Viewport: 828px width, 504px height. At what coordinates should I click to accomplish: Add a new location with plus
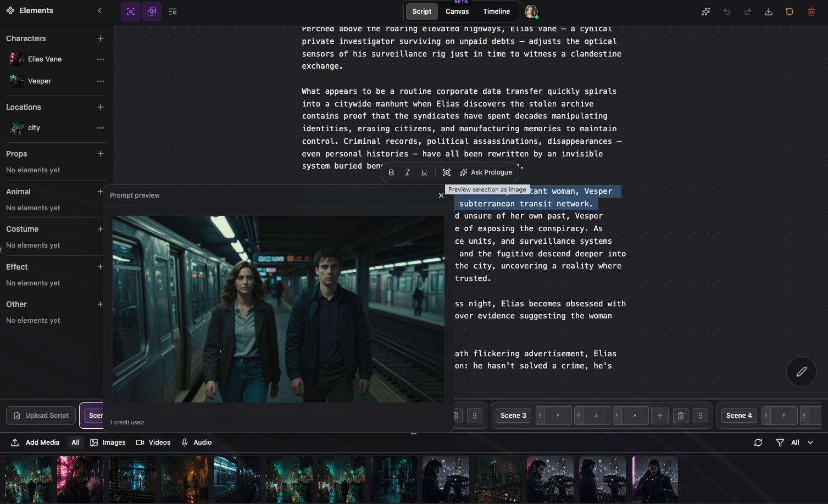pos(101,107)
